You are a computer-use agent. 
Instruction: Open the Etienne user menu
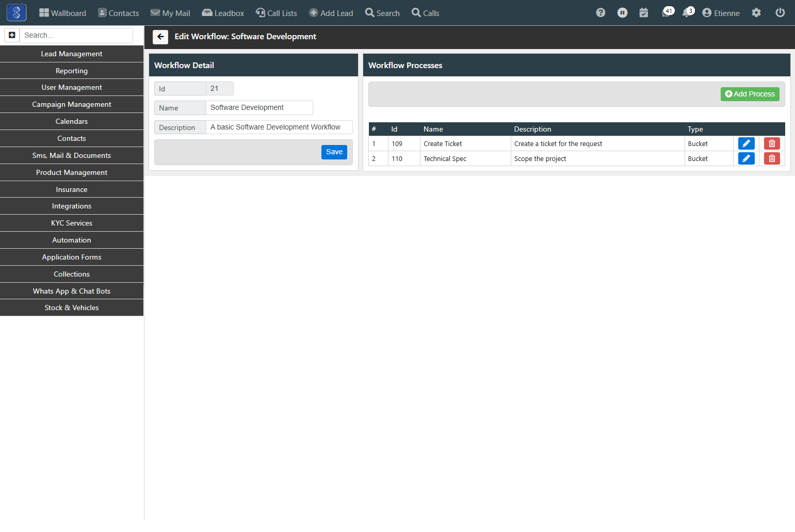(x=721, y=13)
